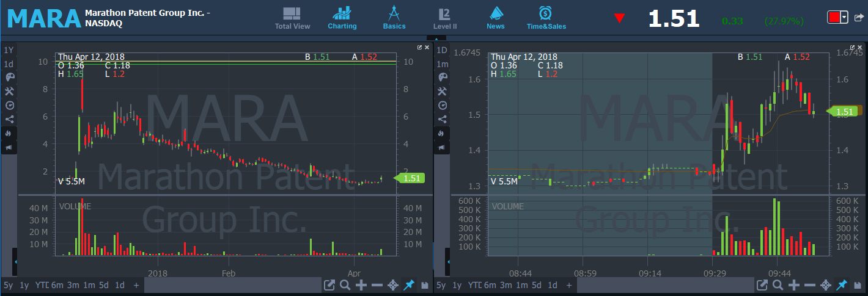This screenshot has height=296, width=868.
Task: Add custom range on left chart
Action: coord(136,285)
